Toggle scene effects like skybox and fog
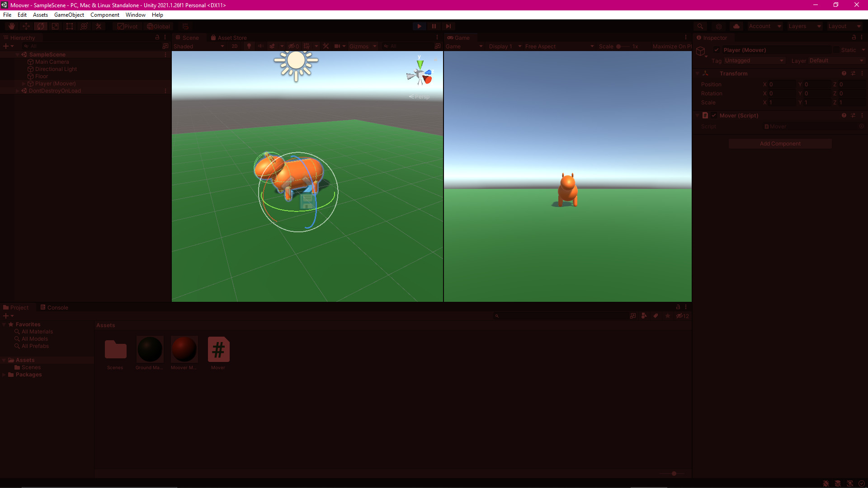Screen dimensions: 868x488 point(272,46)
